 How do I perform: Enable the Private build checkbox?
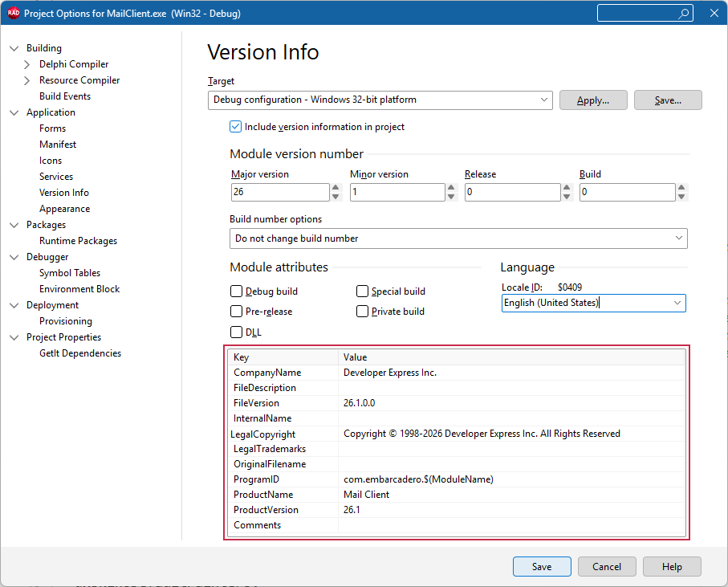pyautogui.click(x=362, y=311)
